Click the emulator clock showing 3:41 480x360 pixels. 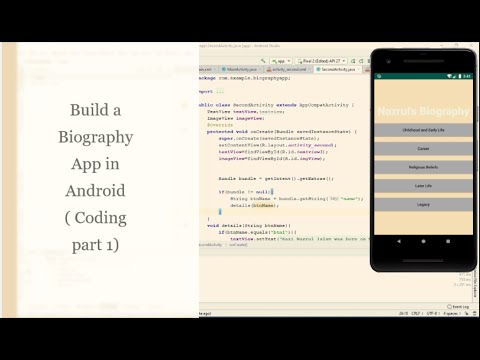click(x=467, y=76)
